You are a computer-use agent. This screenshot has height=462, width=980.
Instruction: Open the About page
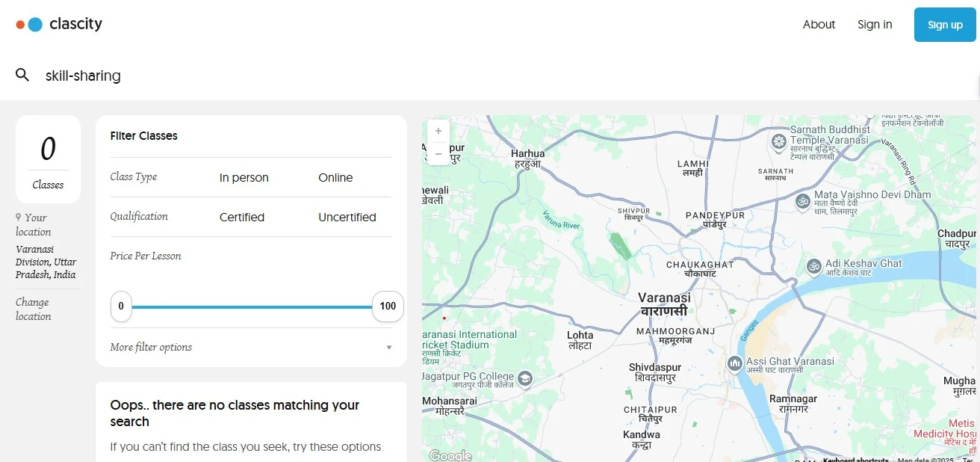coord(819,25)
